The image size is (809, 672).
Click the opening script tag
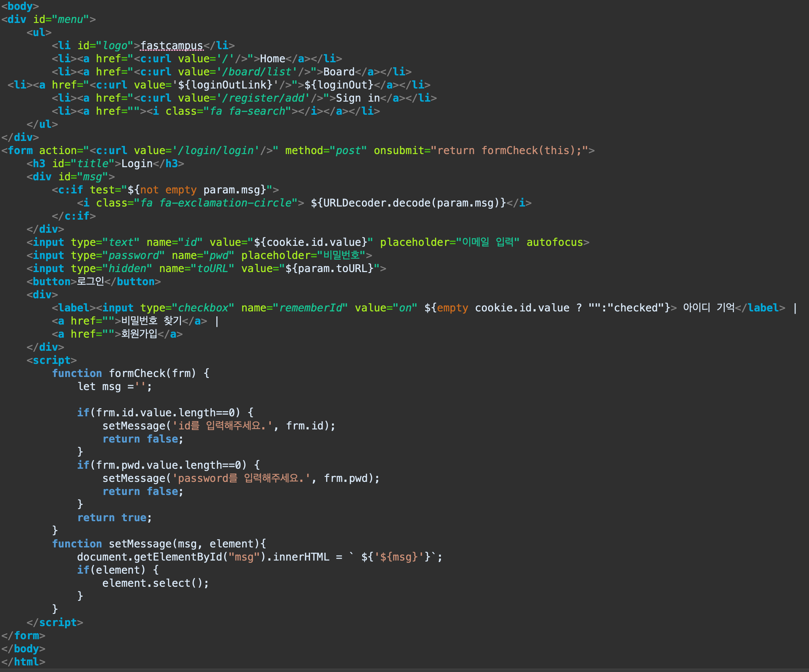click(x=51, y=360)
